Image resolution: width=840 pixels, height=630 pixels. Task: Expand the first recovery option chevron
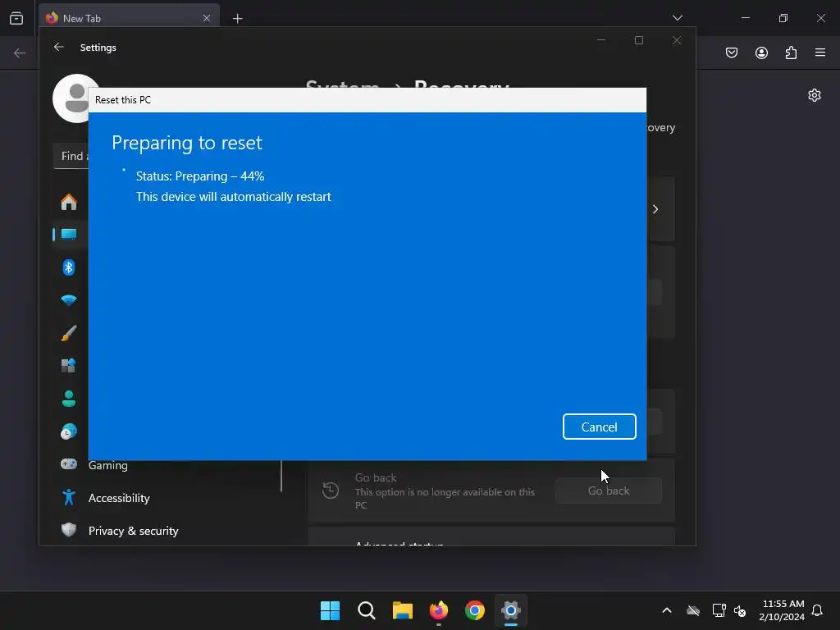pyautogui.click(x=655, y=209)
